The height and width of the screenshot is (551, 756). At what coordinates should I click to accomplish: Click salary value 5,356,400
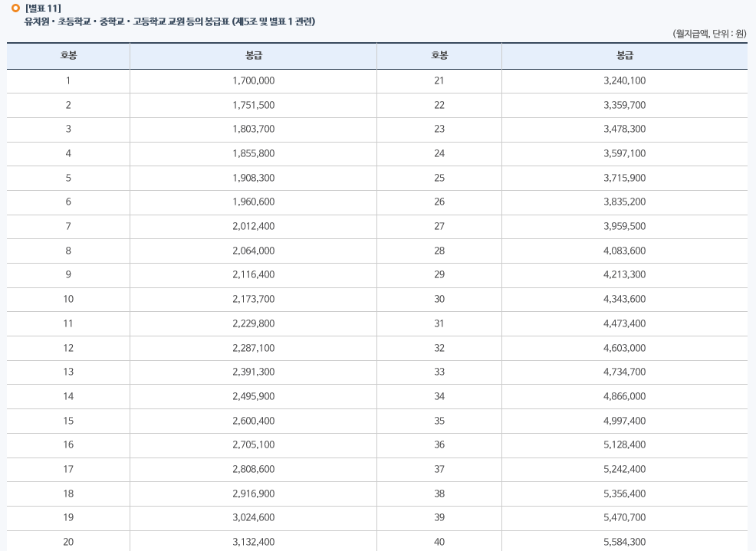(x=624, y=494)
